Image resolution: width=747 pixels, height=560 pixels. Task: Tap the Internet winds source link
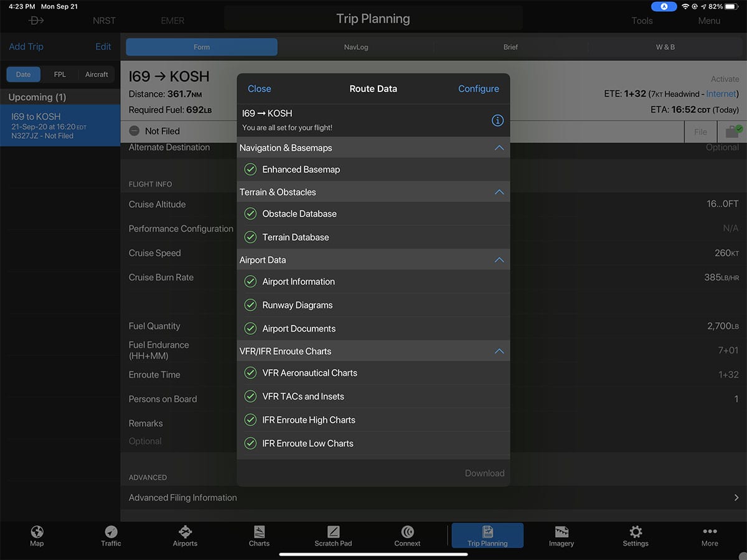[721, 94]
